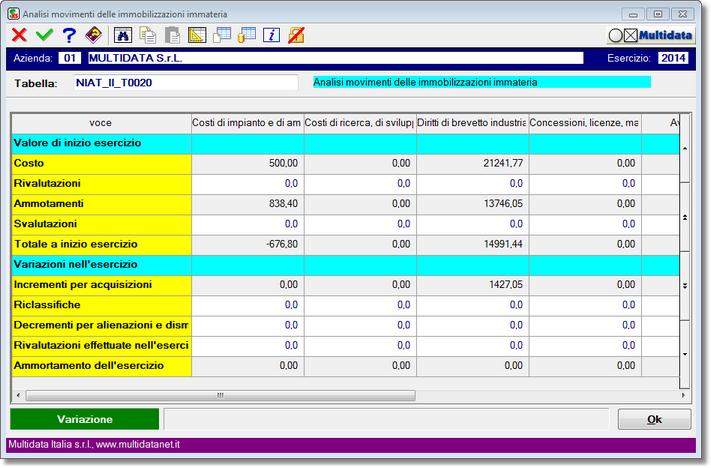Select the 'Variazioni nell'esercizio' row label

point(101,264)
